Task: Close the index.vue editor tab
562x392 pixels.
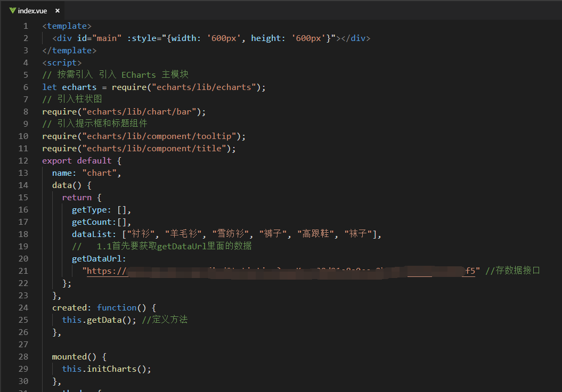Action: click(x=57, y=10)
